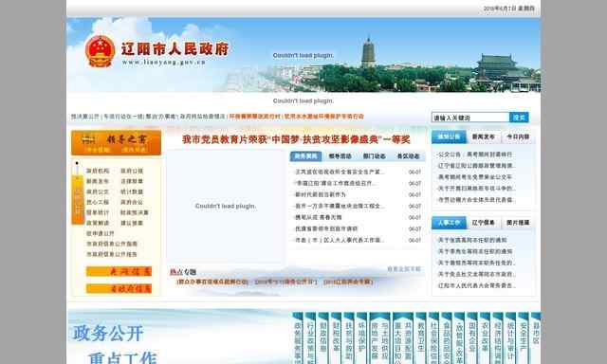Click orange 环保 link in top quick-link bar

[x=255, y=117]
